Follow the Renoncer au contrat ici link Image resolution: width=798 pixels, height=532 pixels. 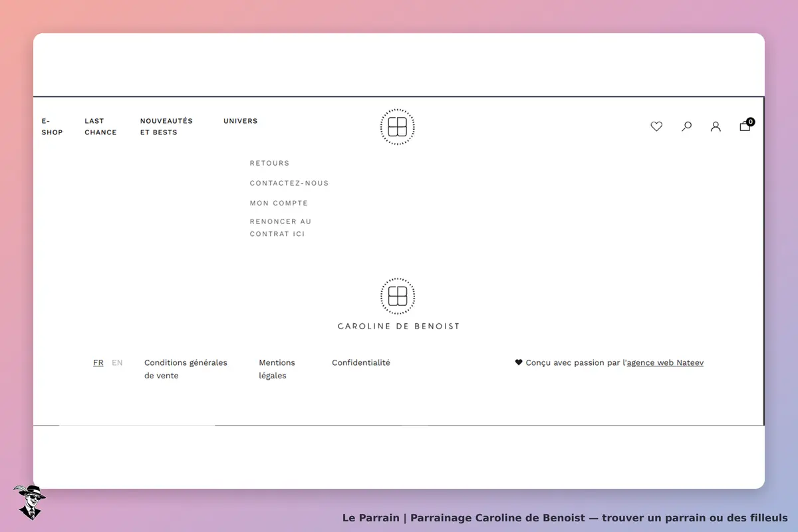coord(281,227)
